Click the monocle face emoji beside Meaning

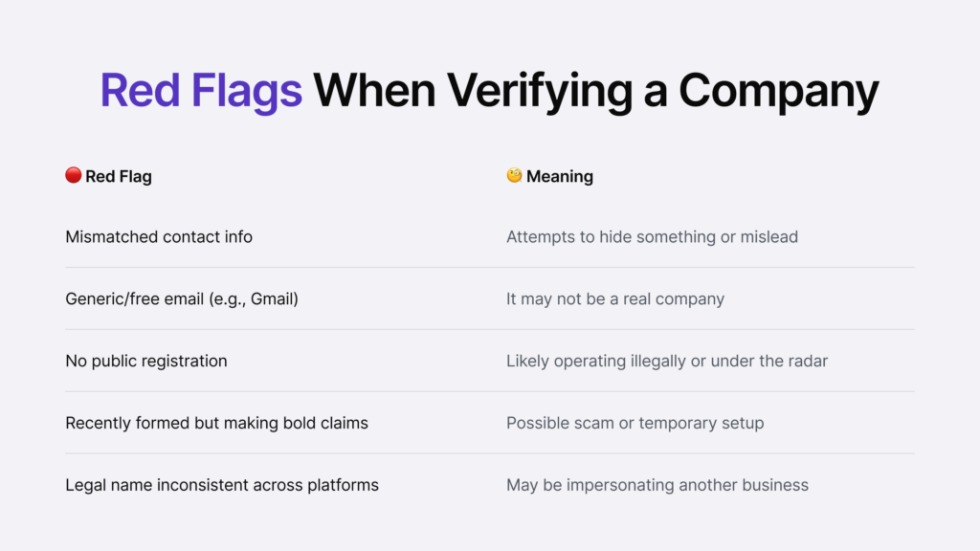[514, 175]
